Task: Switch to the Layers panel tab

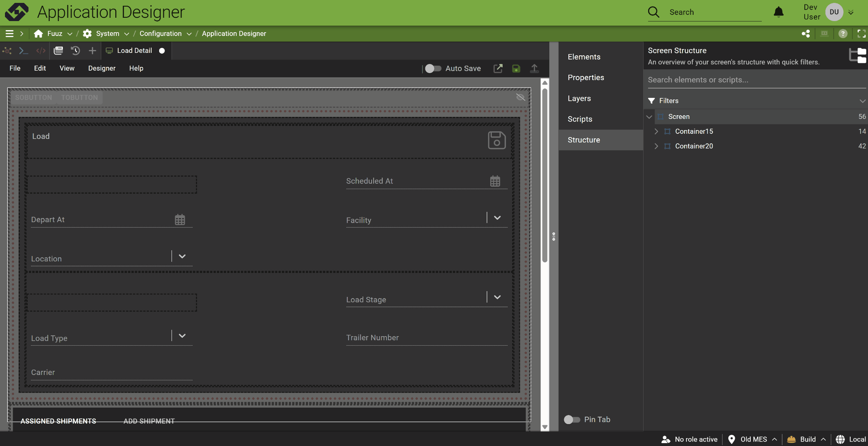Action: [579, 98]
